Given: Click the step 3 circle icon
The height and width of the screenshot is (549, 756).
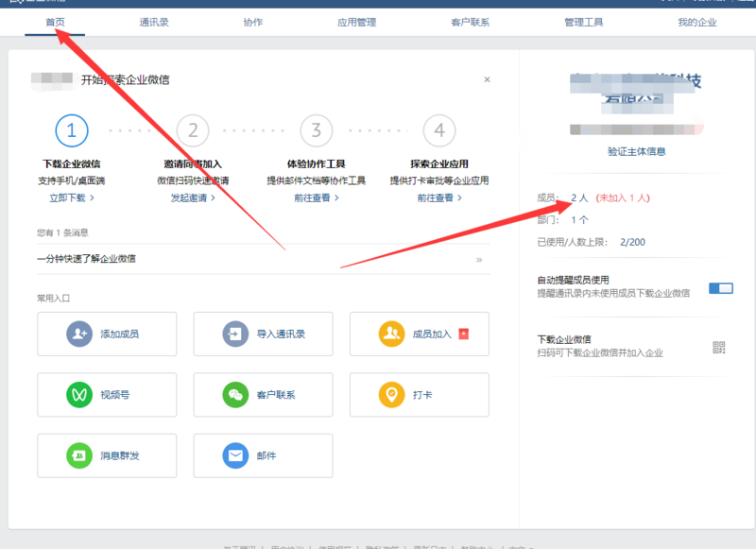Looking at the screenshot, I should [x=317, y=130].
